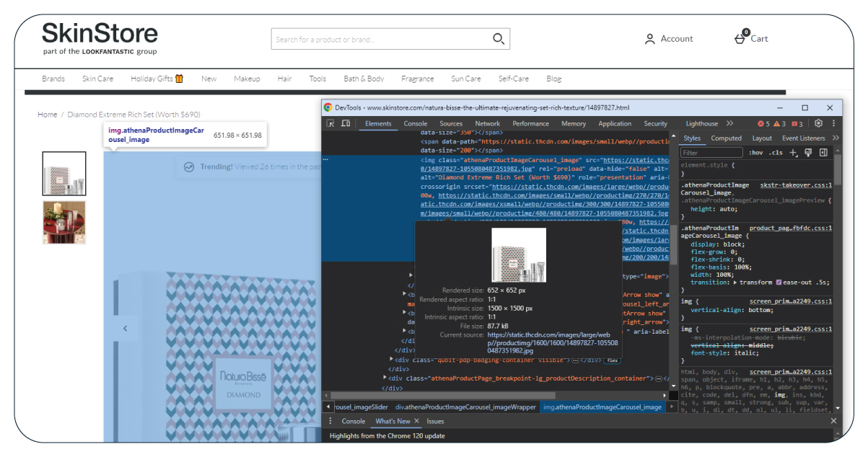Viewport: 868px width, 457px height.
Task: Click the issues count badge showing 3
Action: (797, 124)
